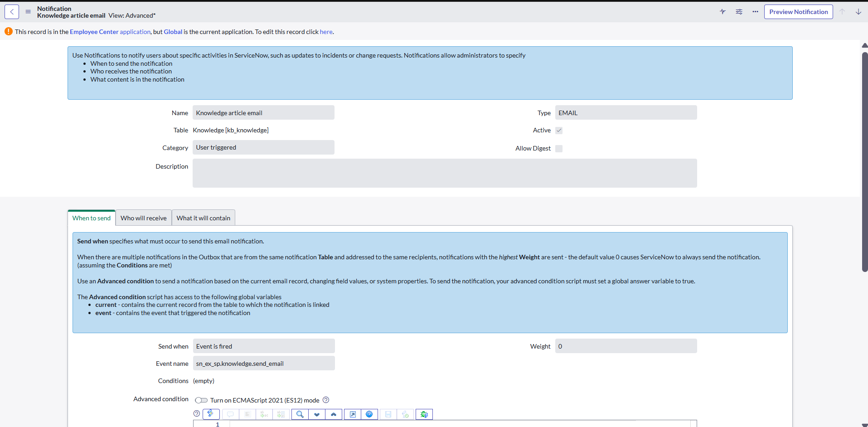This screenshot has width=868, height=427.
Task: Open the form context menu (hamburger icon)
Action: [x=28, y=12]
